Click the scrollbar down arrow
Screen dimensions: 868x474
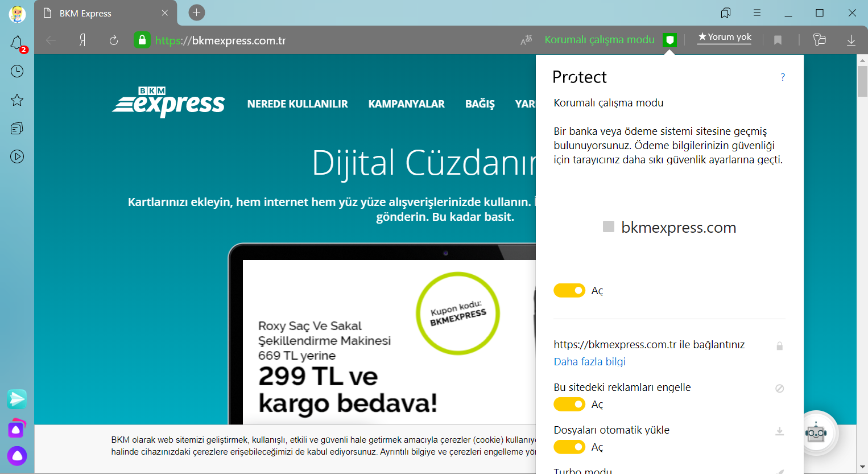(862, 468)
